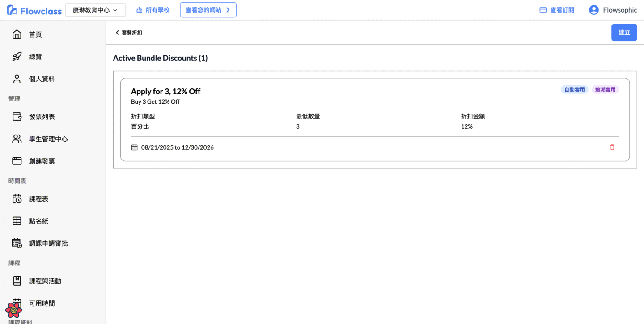Image resolution: width=644 pixels, height=324 pixels.
Task: Open the 康琳教育中心 school dropdown
Action: coord(95,10)
